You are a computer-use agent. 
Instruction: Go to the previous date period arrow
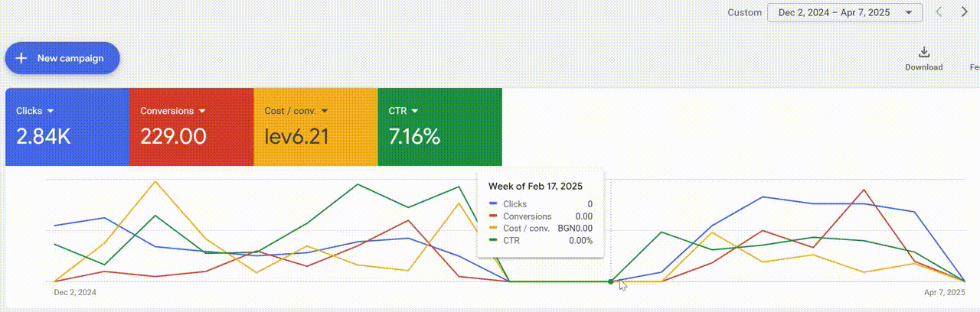pyautogui.click(x=939, y=12)
